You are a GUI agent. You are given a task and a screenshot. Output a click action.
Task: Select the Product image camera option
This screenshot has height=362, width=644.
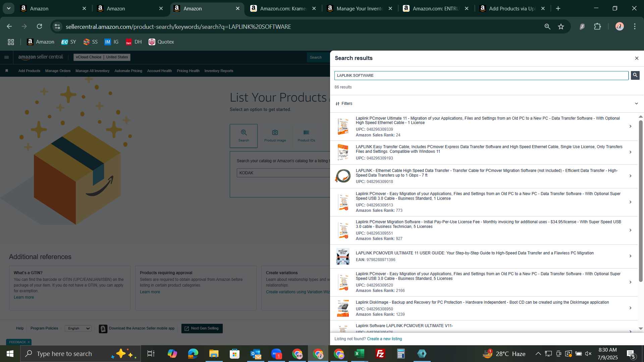pos(275,136)
